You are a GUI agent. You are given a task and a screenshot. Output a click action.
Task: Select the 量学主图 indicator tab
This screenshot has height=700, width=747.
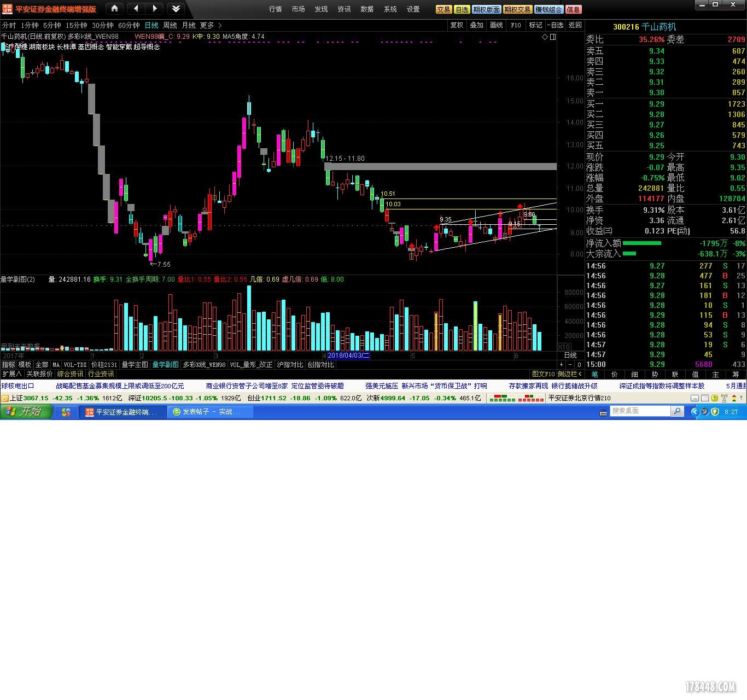[135, 365]
